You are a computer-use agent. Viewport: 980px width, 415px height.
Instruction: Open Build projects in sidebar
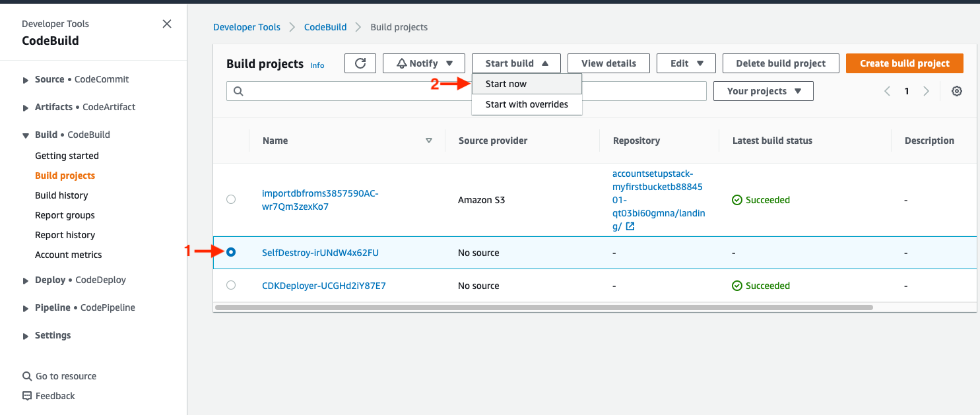[65, 176]
